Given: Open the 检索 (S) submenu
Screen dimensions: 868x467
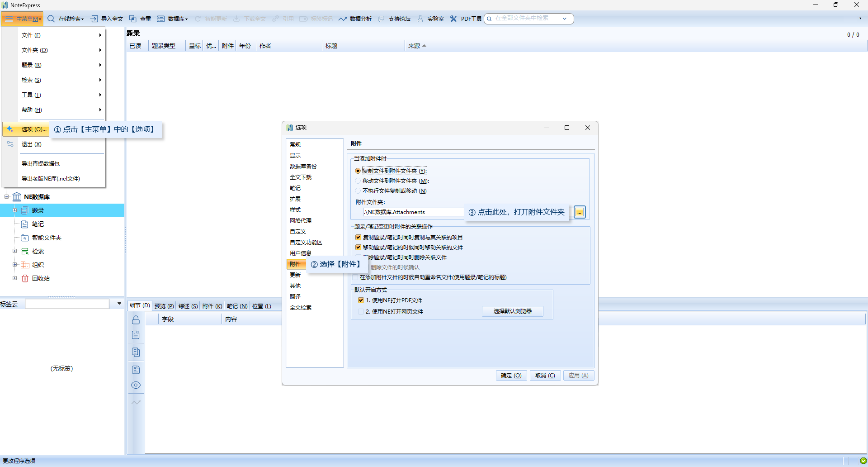Looking at the screenshot, I should click(x=61, y=80).
